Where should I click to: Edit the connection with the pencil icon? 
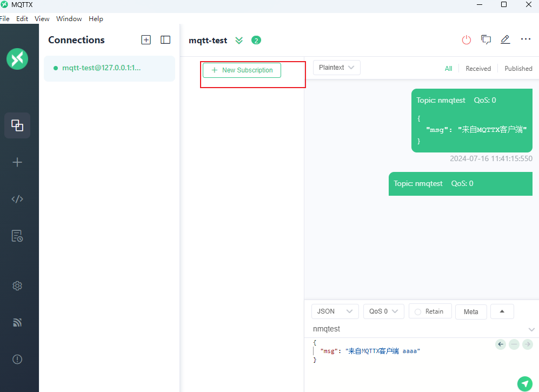[505, 40]
